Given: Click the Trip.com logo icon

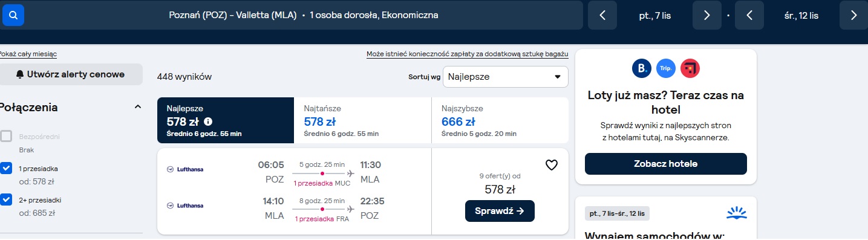Looking at the screenshot, I should click(666, 68).
